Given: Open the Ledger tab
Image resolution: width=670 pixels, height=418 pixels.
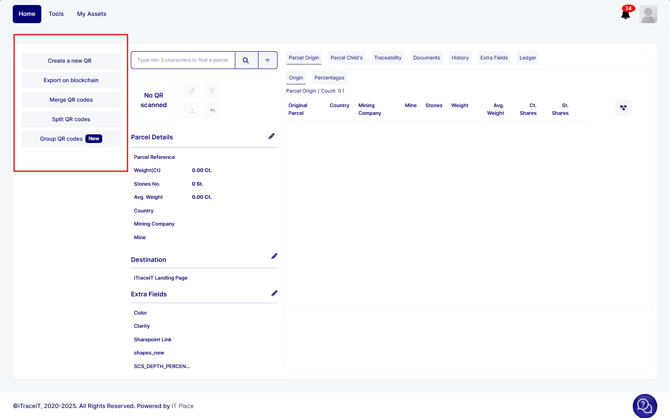Looking at the screenshot, I should pyautogui.click(x=527, y=58).
